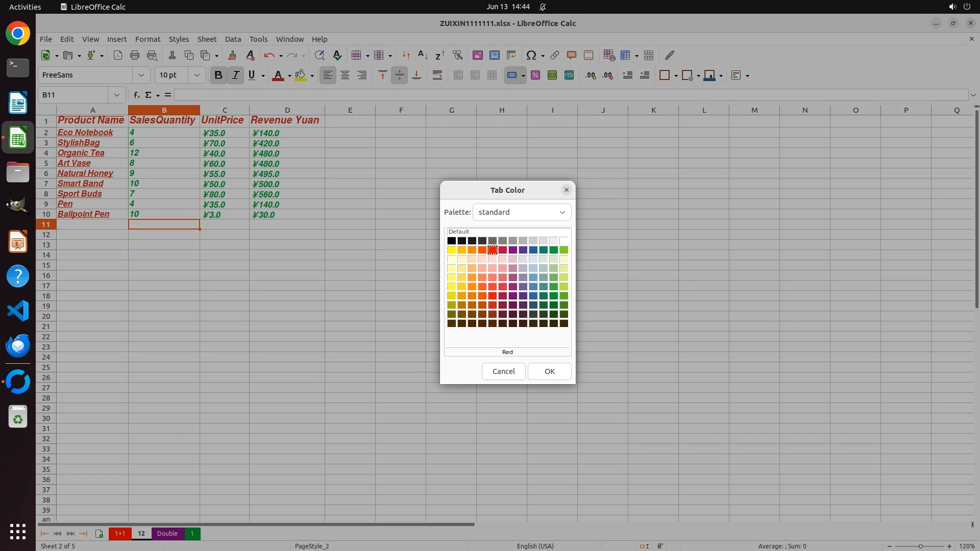Click the Print icon in toolbar
This screenshot has height=551, width=980.
135,56
